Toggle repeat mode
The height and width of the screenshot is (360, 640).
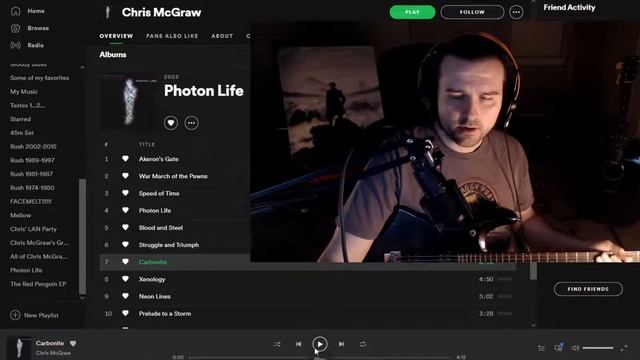pyautogui.click(x=362, y=344)
